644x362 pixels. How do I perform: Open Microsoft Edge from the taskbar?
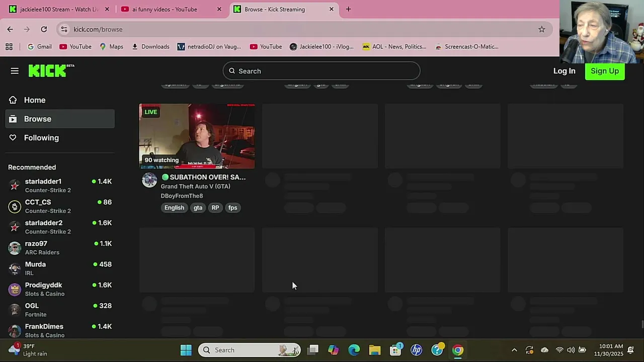click(x=354, y=350)
